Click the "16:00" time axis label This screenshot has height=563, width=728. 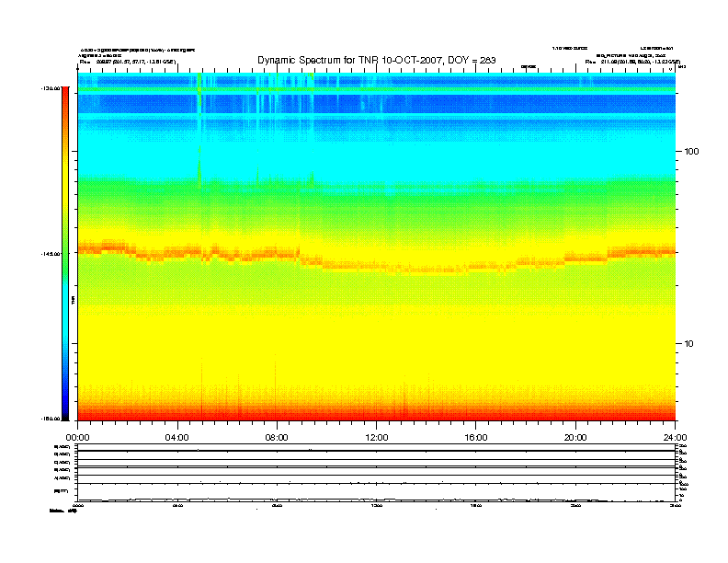476,438
